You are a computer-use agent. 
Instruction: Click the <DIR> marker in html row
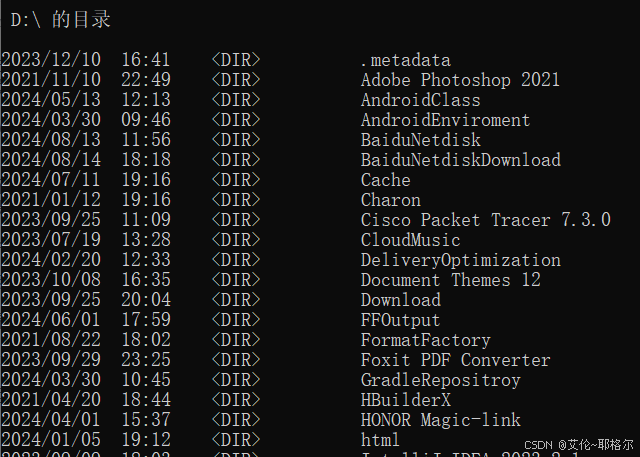[236, 440]
